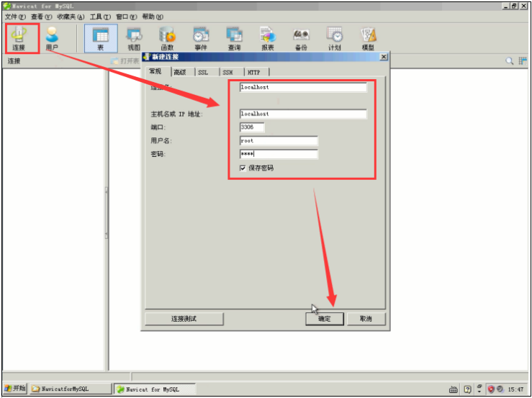The width and height of the screenshot is (532, 398).
Task: Select the 表 (Table) toolbar icon
Action: tap(101, 37)
